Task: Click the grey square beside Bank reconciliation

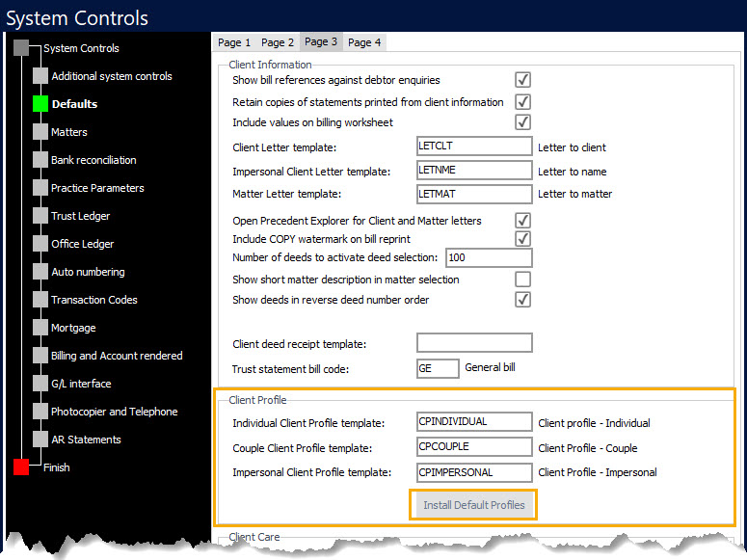Action: [x=40, y=160]
